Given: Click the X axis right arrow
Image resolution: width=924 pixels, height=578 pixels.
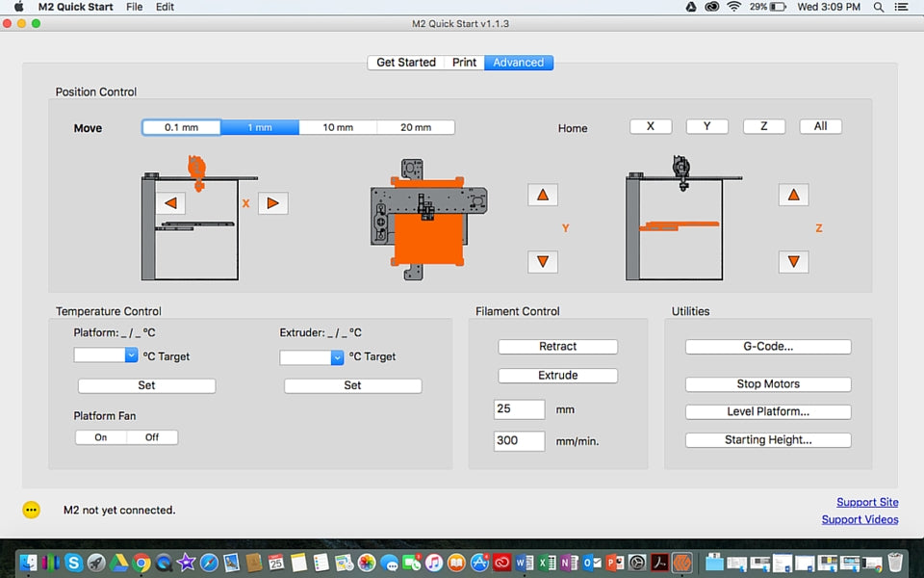Looking at the screenshot, I should pyautogui.click(x=272, y=203).
